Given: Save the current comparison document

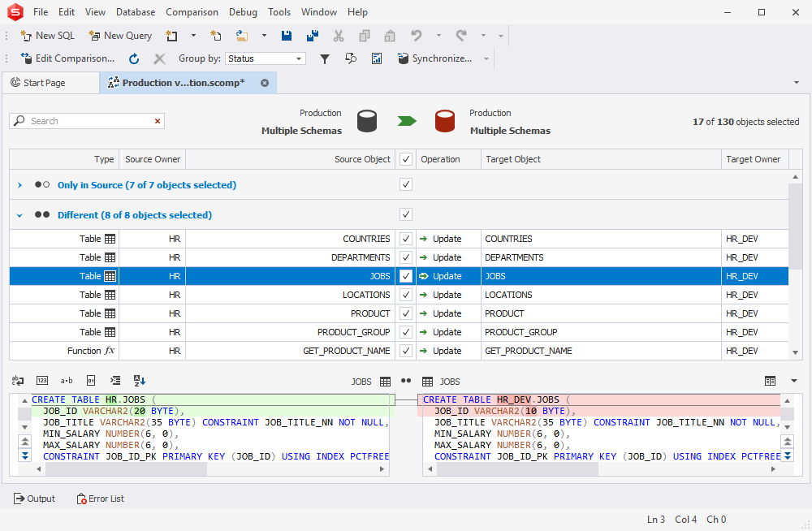Looking at the screenshot, I should 287,36.
